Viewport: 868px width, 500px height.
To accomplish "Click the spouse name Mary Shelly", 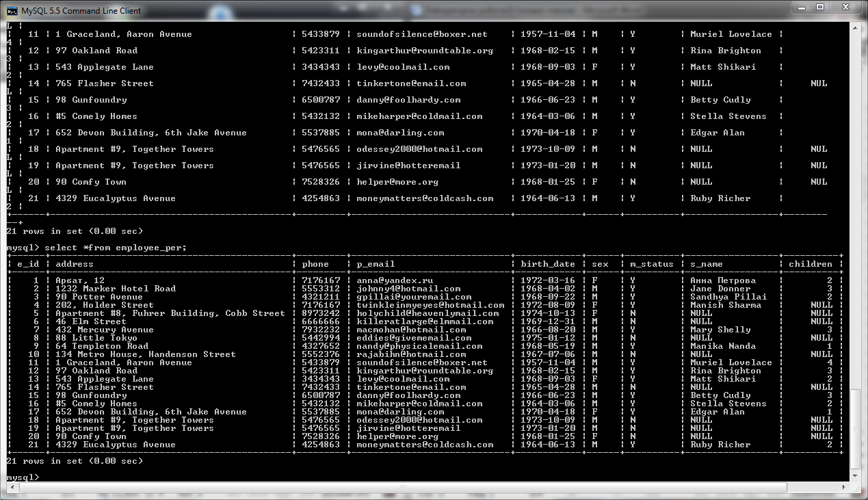I will (720, 330).
